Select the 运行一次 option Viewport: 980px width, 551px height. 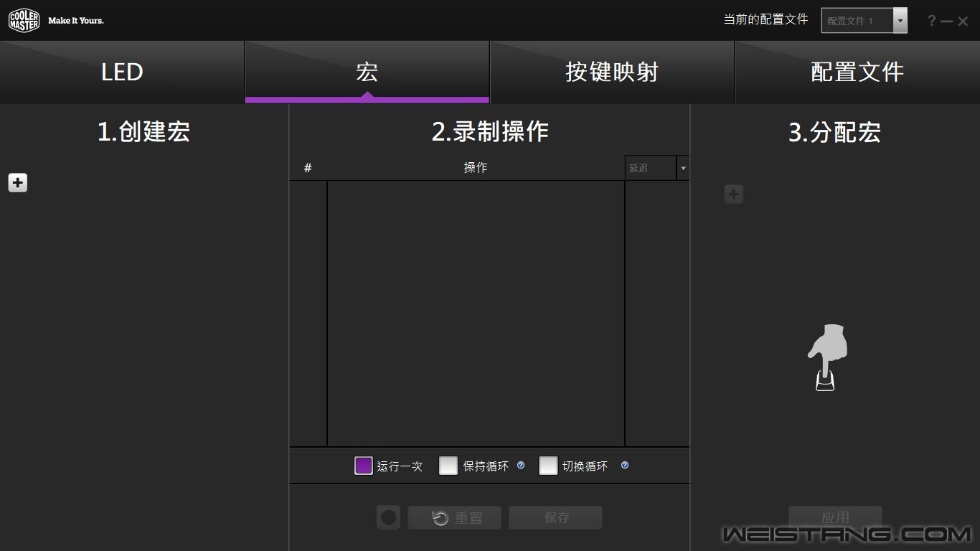click(364, 466)
